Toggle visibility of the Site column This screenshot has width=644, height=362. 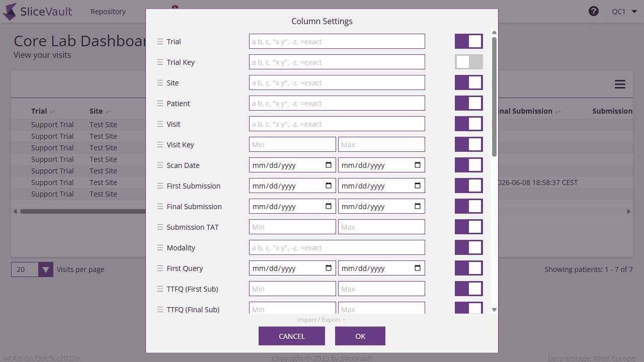[x=469, y=82]
